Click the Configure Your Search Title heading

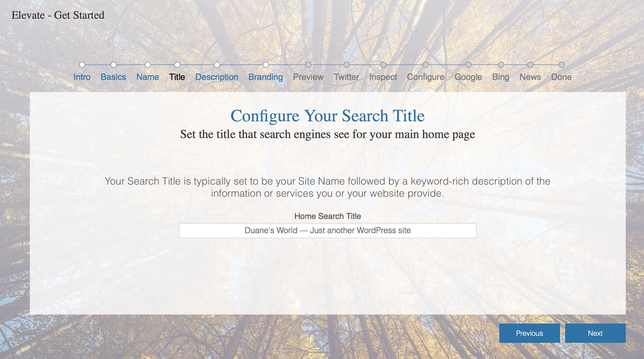327,116
